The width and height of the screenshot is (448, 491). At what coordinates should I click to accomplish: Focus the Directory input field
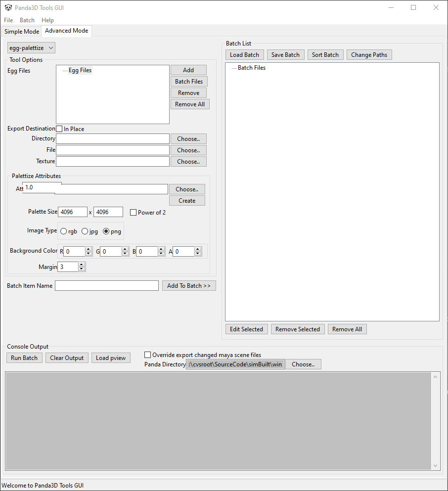[113, 139]
